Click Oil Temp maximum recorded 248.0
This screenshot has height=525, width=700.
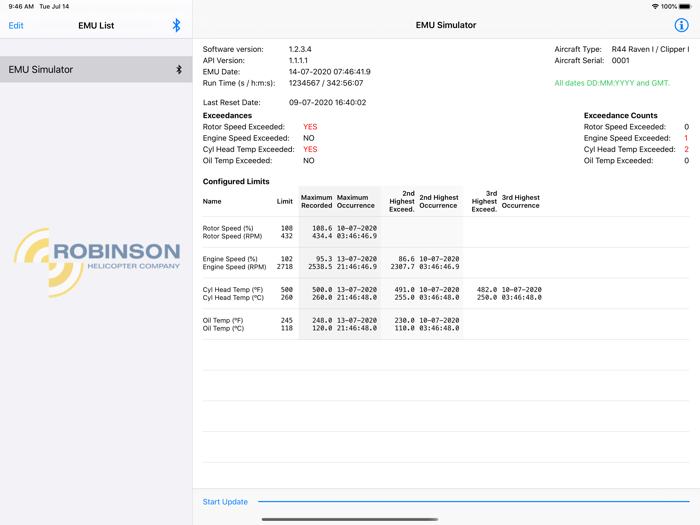[x=322, y=321]
